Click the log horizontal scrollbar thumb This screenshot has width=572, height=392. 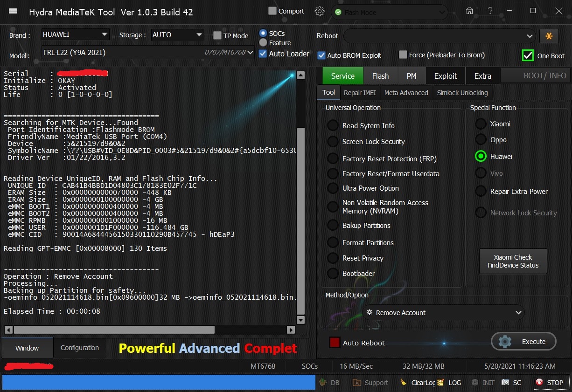click(x=114, y=330)
